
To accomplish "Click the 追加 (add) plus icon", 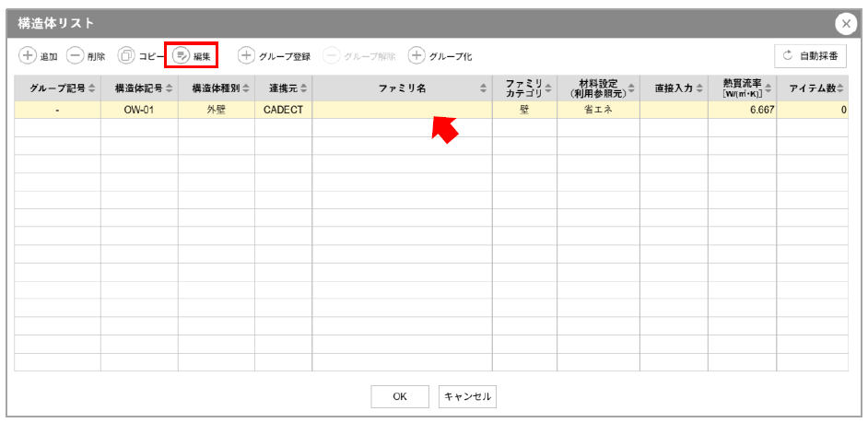I will click(x=28, y=56).
